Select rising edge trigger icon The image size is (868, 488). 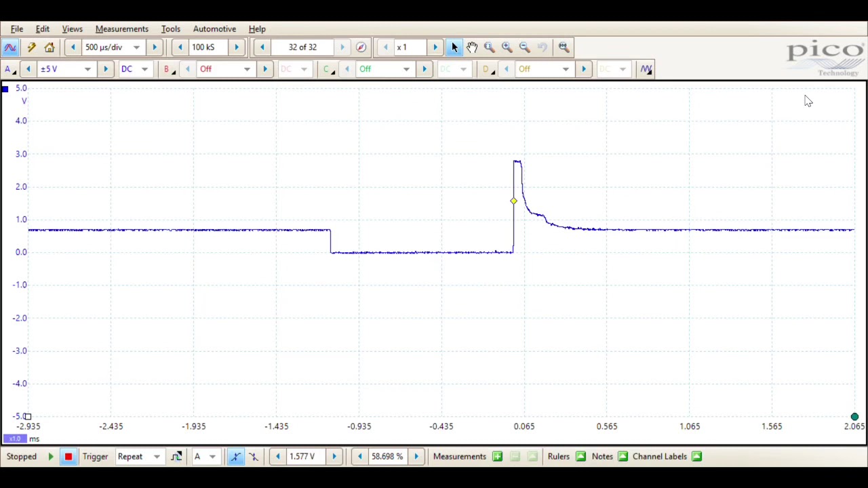(235, 457)
